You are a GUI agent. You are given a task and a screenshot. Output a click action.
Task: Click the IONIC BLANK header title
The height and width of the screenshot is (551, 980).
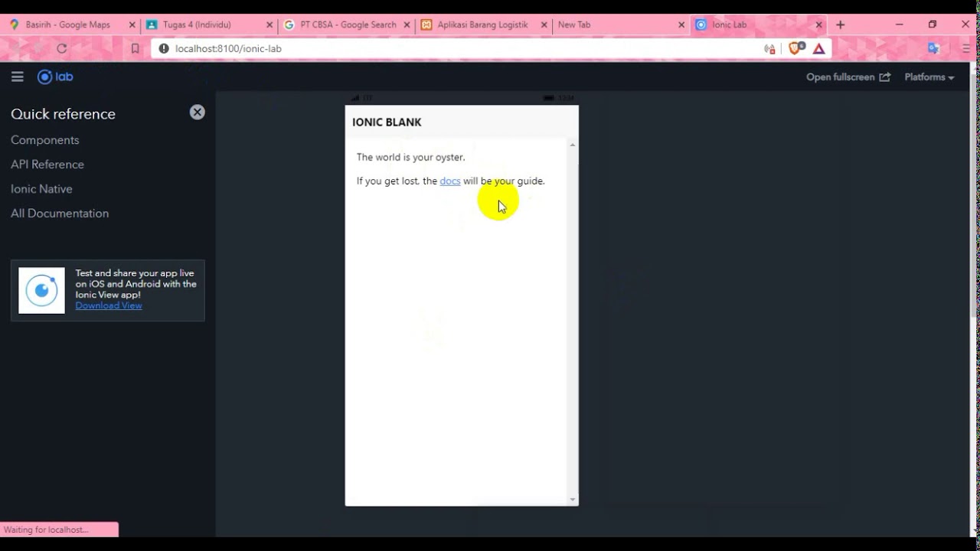click(387, 122)
